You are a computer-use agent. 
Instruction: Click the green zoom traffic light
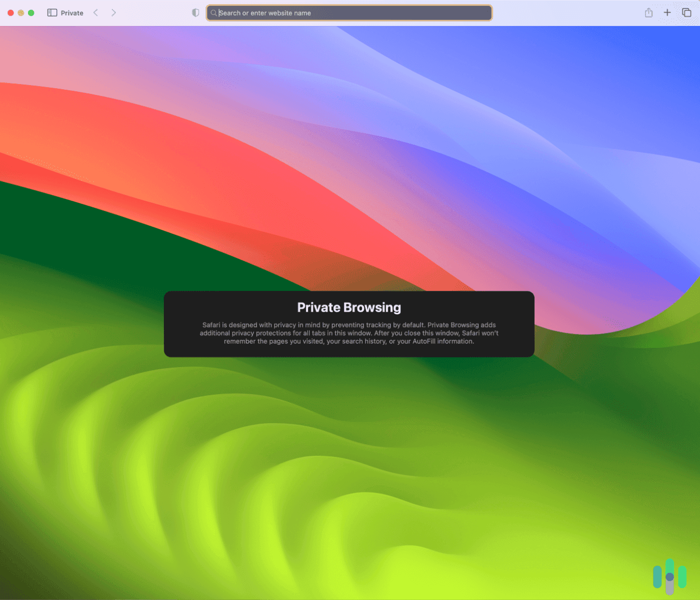click(31, 12)
